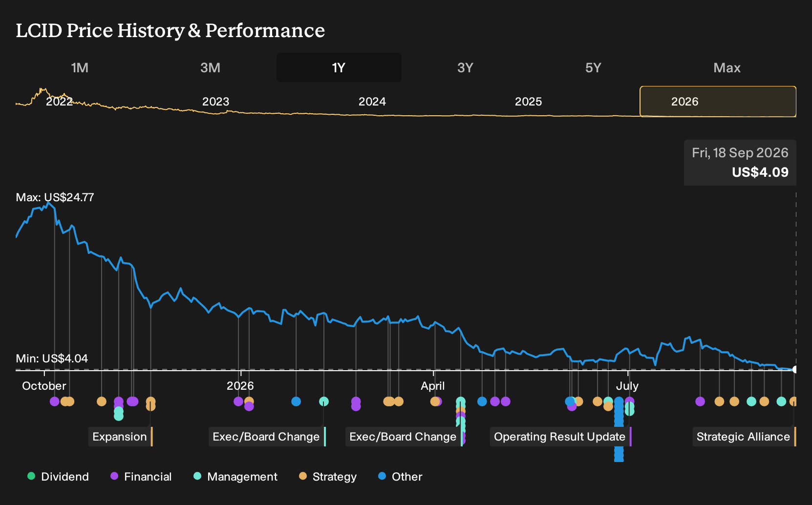Image resolution: width=812 pixels, height=505 pixels.
Task: Switch to the 3Y time range
Action: tap(465, 68)
